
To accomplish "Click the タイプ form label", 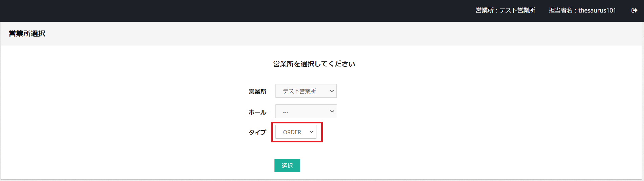I will pyautogui.click(x=257, y=133).
